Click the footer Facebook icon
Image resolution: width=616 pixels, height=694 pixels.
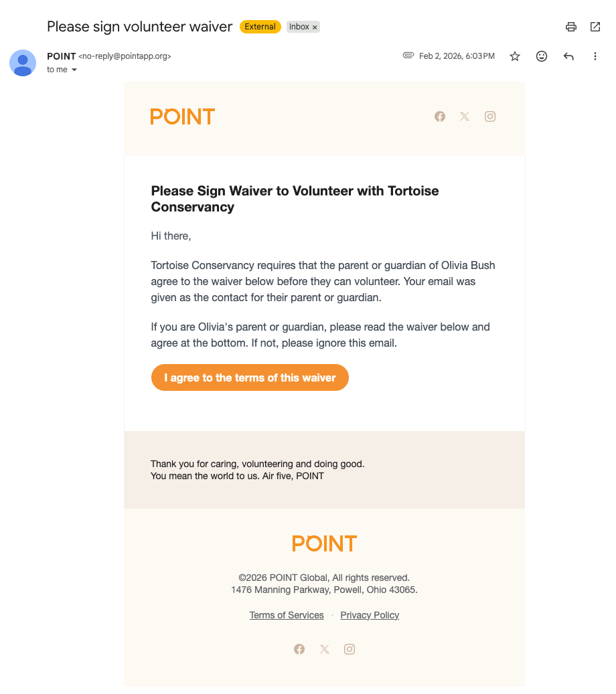(x=299, y=649)
